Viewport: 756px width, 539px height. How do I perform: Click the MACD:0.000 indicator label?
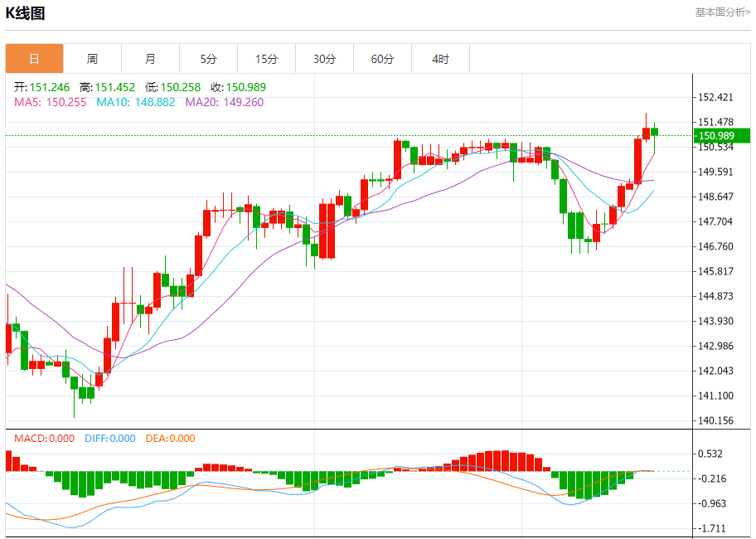coord(45,439)
